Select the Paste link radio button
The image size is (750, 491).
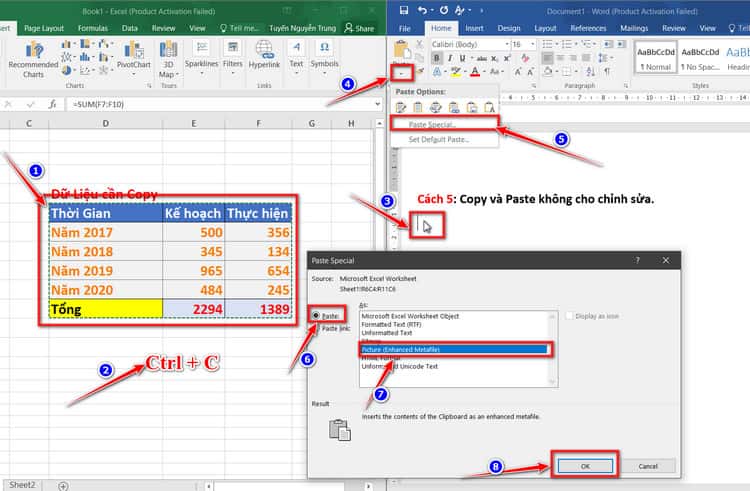coord(315,327)
